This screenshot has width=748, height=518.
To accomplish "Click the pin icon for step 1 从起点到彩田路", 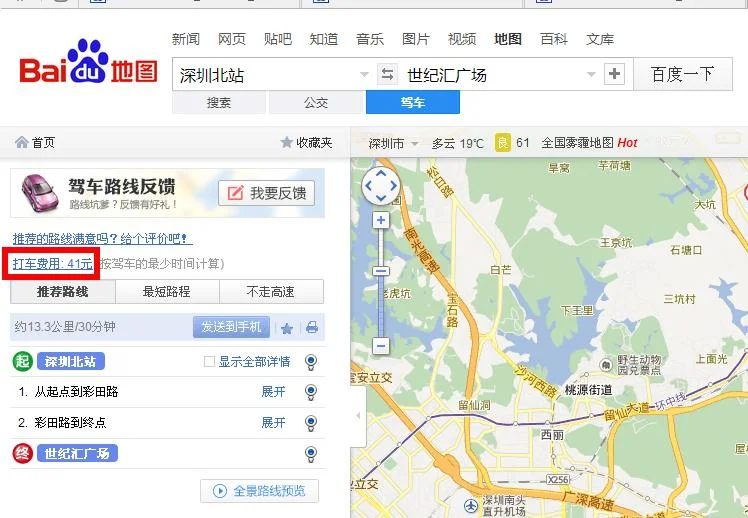I will [x=311, y=392].
